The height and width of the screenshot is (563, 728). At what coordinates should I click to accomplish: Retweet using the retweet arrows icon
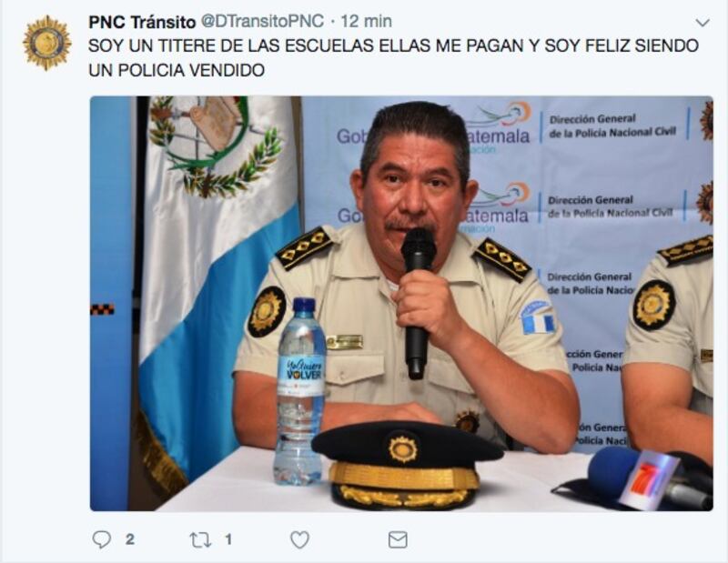200,539
